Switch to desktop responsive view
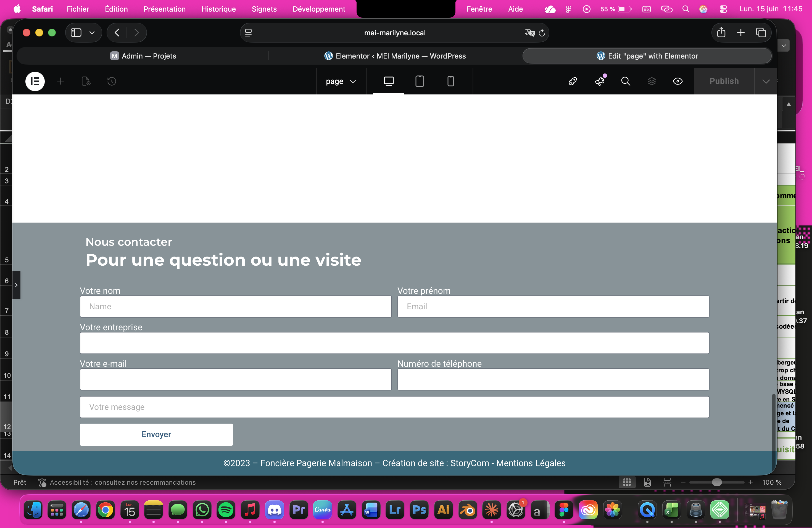Screen dimensions: 812x528 pos(389,81)
